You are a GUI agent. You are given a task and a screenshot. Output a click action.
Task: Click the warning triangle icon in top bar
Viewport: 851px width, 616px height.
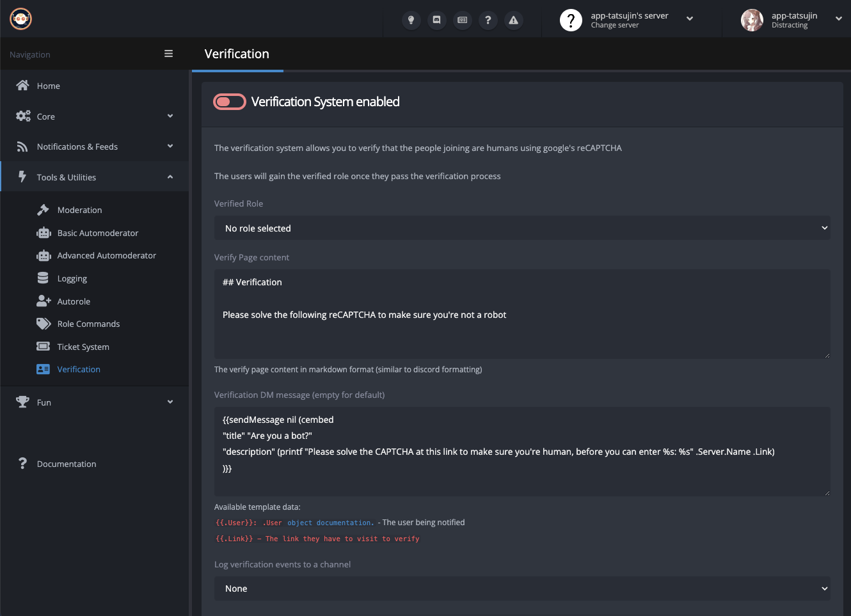coord(513,20)
